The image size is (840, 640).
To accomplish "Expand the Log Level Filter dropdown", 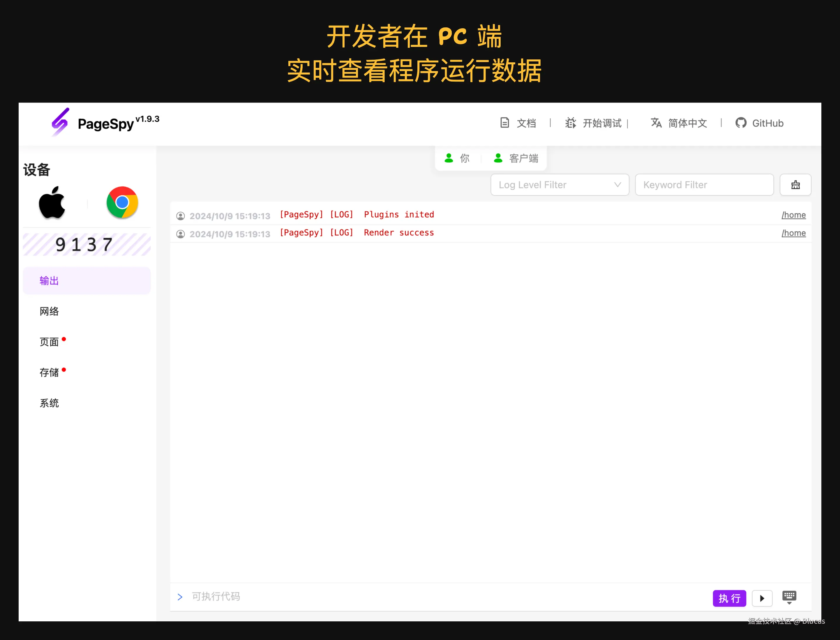I will 559,185.
